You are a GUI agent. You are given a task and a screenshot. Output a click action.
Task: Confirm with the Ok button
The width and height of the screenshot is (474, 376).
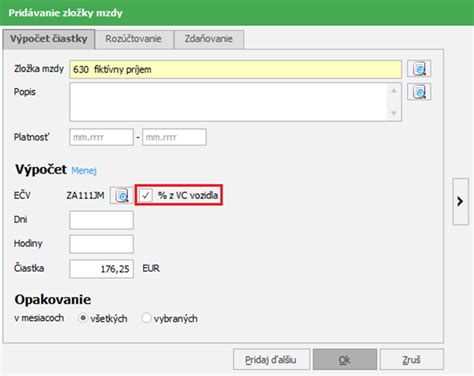click(x=345, y=360)
